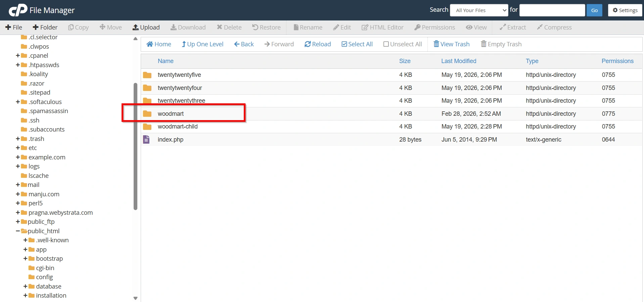Select the twentytwentythree folder
Viewport: 644px width, 302px height.
point(391,101)
